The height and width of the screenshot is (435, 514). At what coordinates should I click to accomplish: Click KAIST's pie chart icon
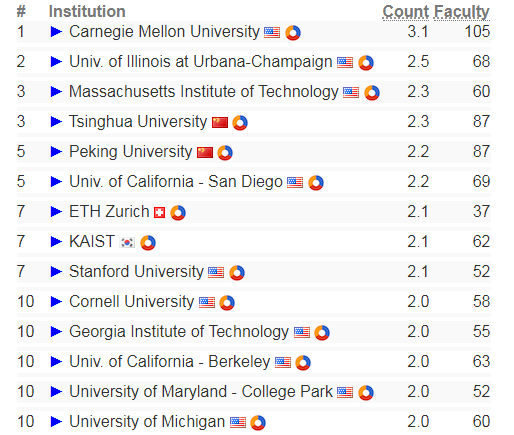[x=148, y=243]
